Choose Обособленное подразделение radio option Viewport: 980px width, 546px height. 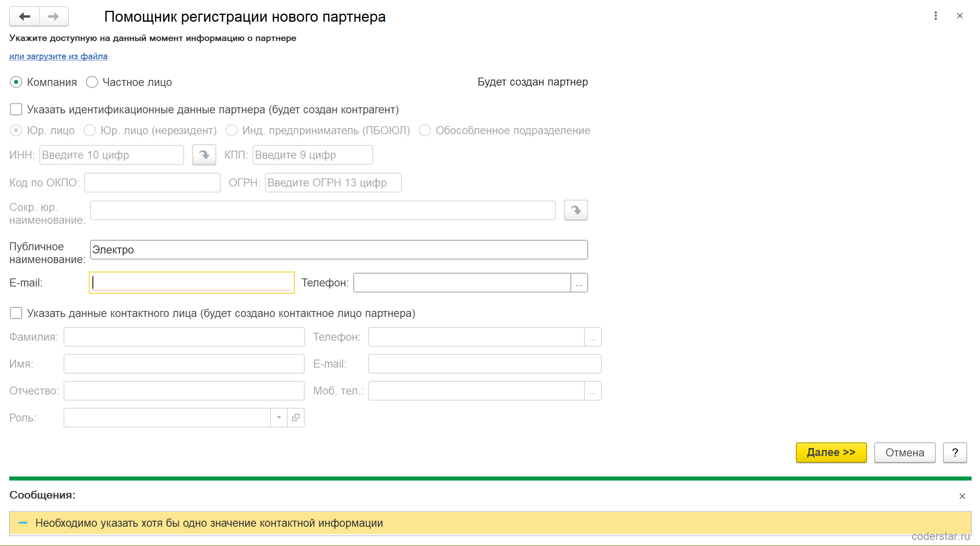point(425,131)
